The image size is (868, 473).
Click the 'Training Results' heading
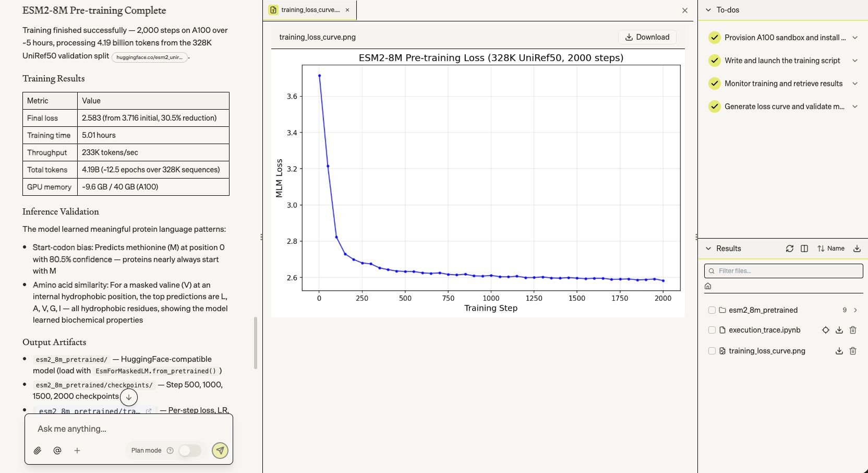(54, 78)
